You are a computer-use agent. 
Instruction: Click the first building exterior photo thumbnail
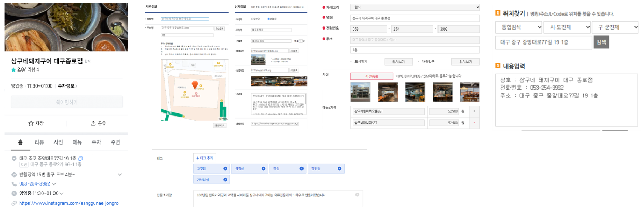click(361, 92)
